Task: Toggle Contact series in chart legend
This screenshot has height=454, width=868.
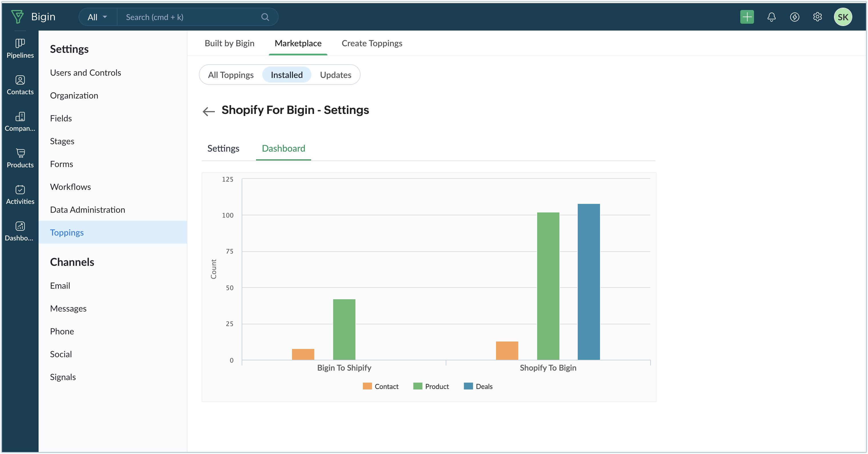Action: pos(380,386)
